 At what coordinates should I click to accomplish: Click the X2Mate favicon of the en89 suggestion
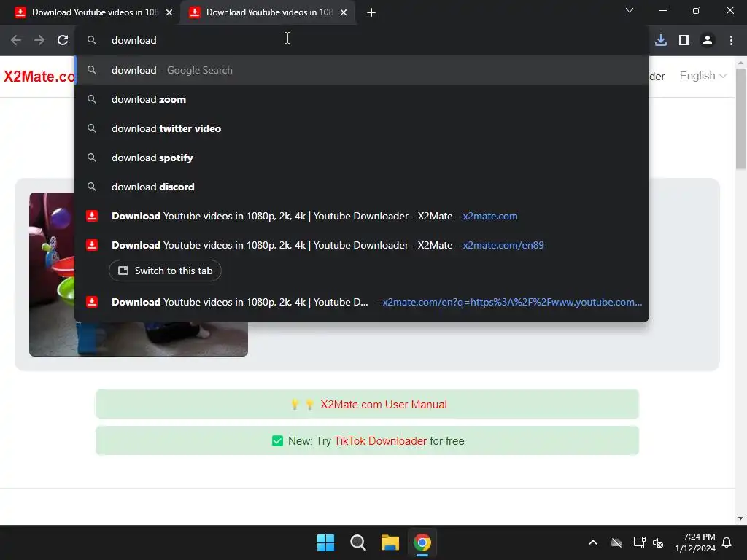tap(91, 245)
